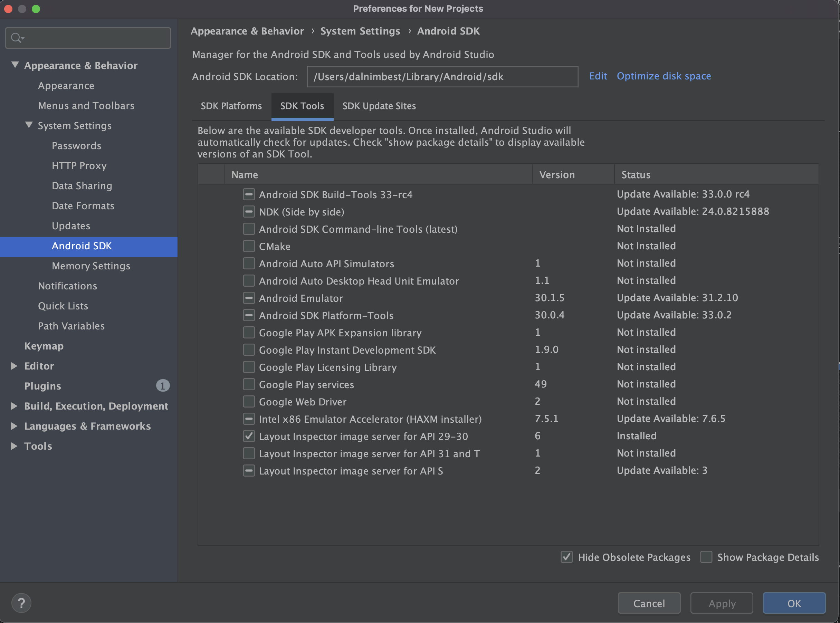Click Appearance & Behavior breadcrumb
The image size is (840, 623).
pyautogui.click(x=247, y=31)
